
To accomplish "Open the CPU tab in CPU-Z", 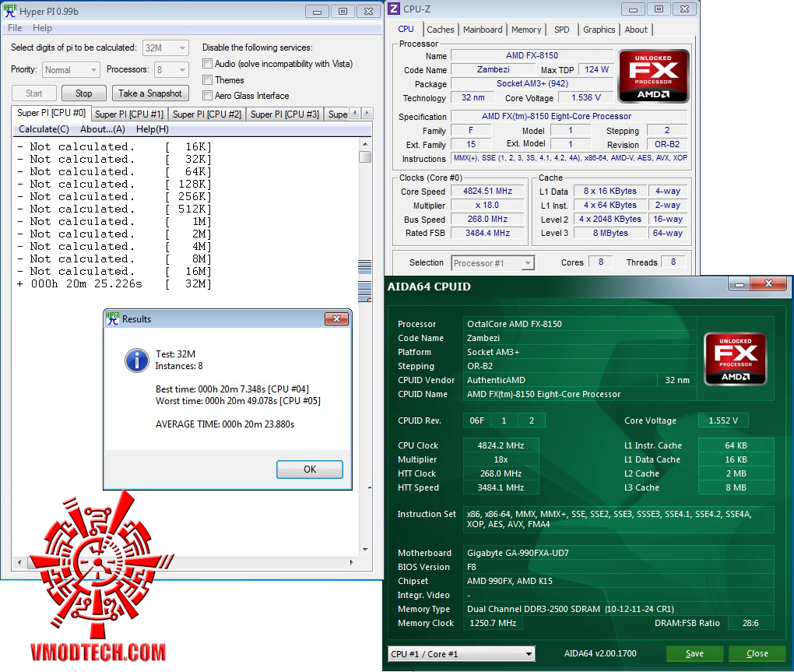I will coord(406,29).
